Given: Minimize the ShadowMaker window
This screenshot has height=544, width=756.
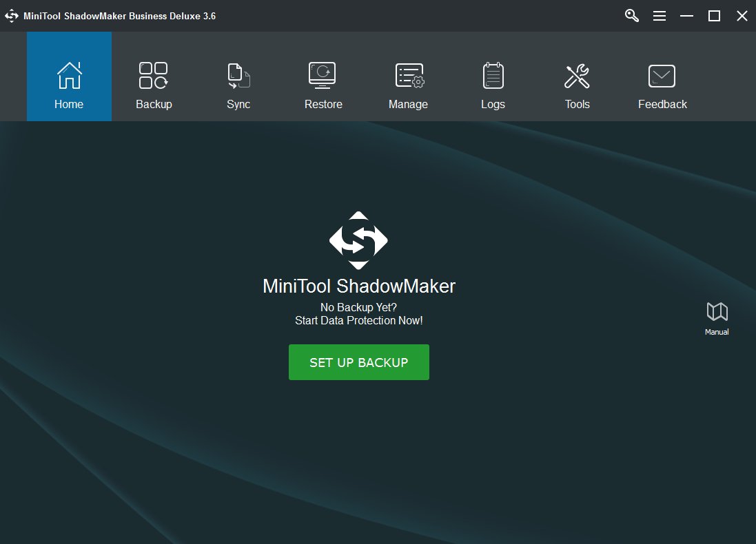Looking at the screenshot, I should pos(686,16).
